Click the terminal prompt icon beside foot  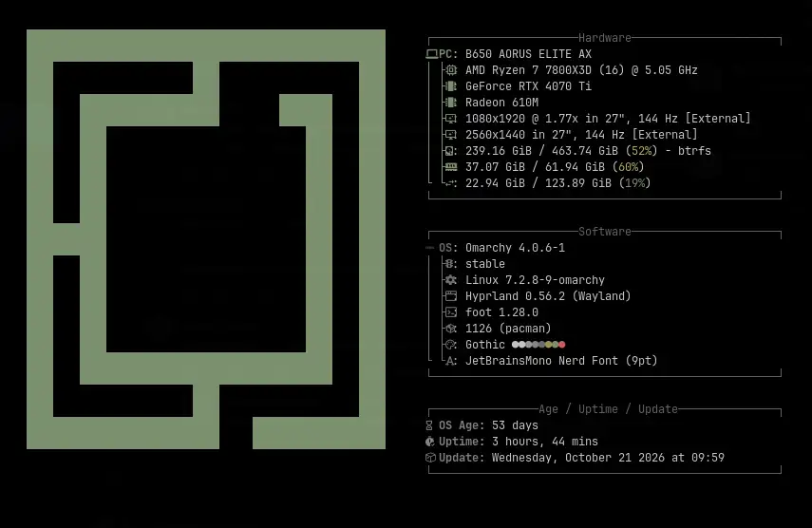(x=451, y=312)
